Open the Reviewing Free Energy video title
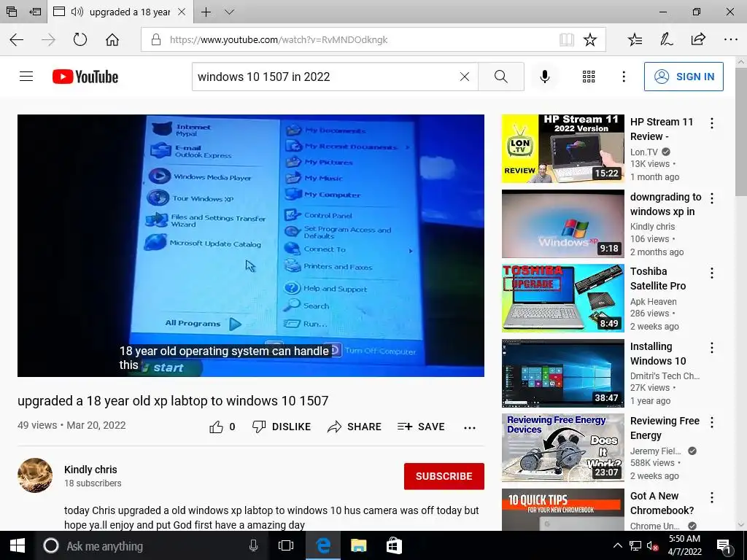 [665, 428]
